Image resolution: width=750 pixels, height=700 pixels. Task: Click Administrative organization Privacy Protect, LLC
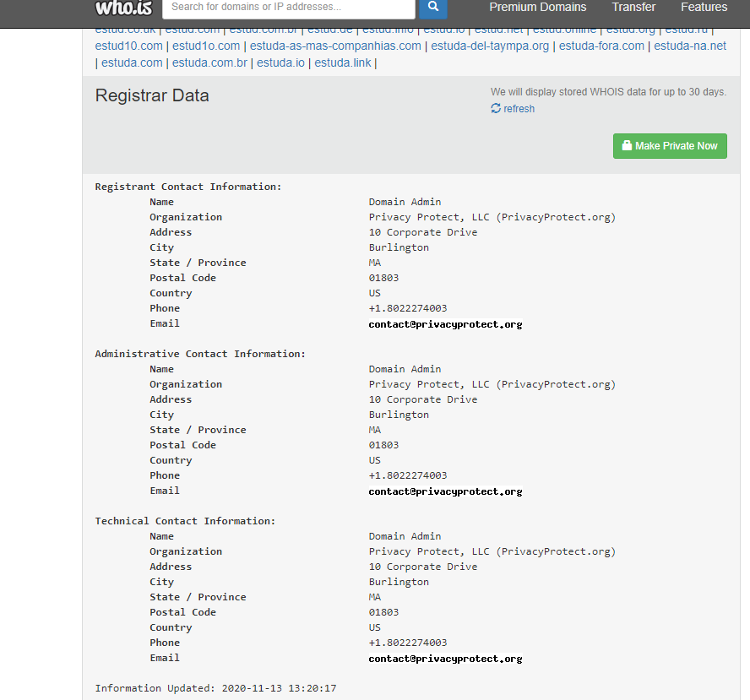pyautogui.click(x=492, y=385)
